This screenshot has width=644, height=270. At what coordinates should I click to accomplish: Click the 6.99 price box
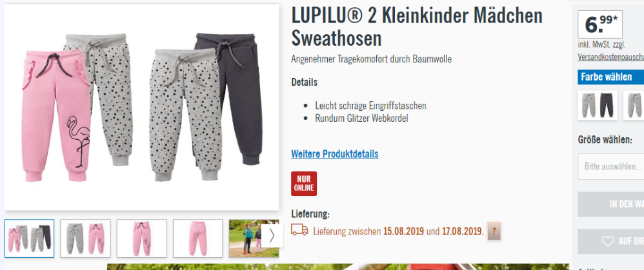click(600, 24)
